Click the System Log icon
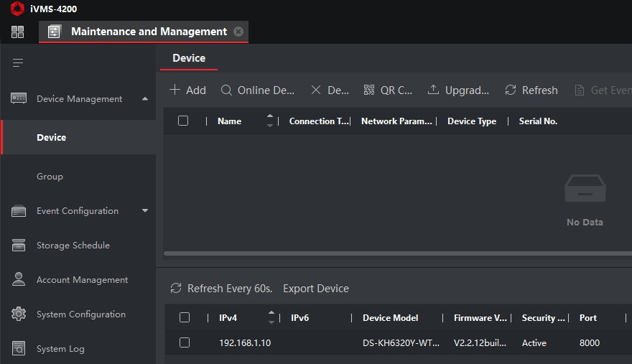This screenshot has height=364, width=632. pos(19,349)
